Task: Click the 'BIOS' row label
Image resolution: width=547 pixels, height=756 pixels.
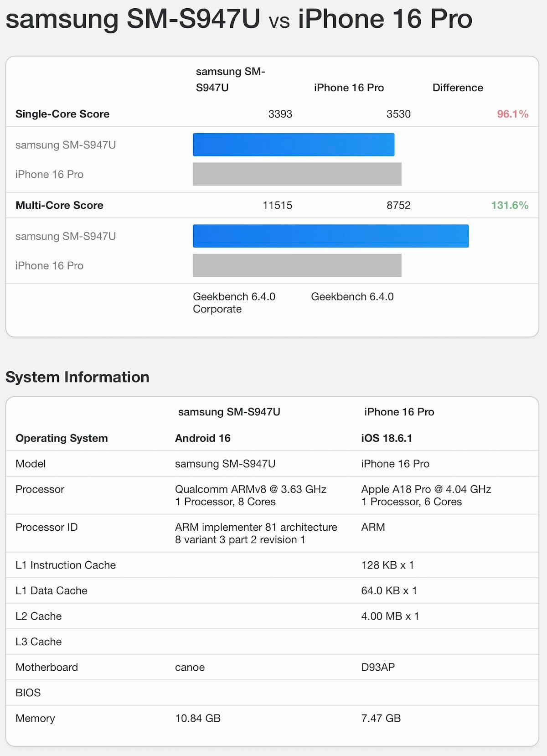Action: (28, 693)
